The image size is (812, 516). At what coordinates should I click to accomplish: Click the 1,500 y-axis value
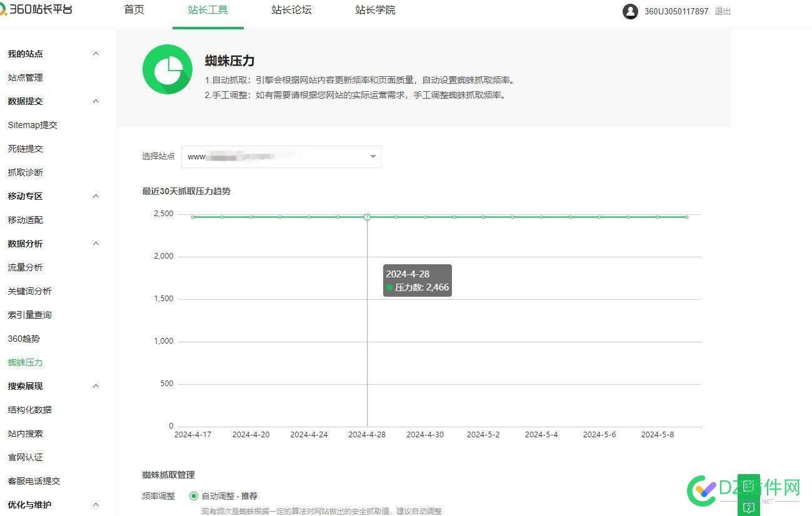[x=164, y=299]
